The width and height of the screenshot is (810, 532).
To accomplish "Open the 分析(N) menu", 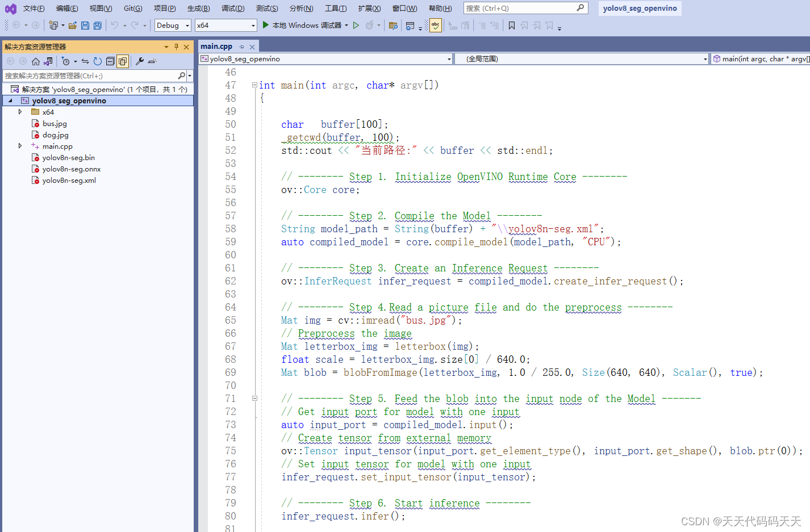I will pos(301,8).
